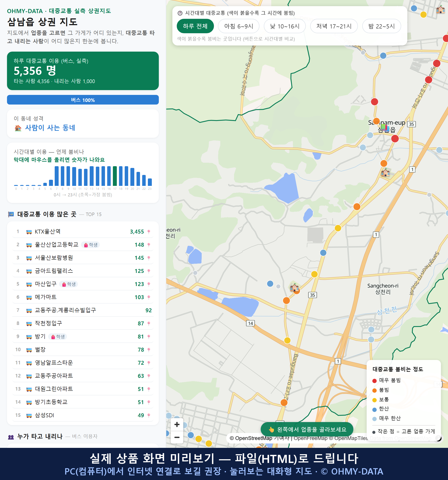The width and height of the screenshot is (448, 480).
Task: Select the 8시 bar in hourly chart
Action: (63, 176)
